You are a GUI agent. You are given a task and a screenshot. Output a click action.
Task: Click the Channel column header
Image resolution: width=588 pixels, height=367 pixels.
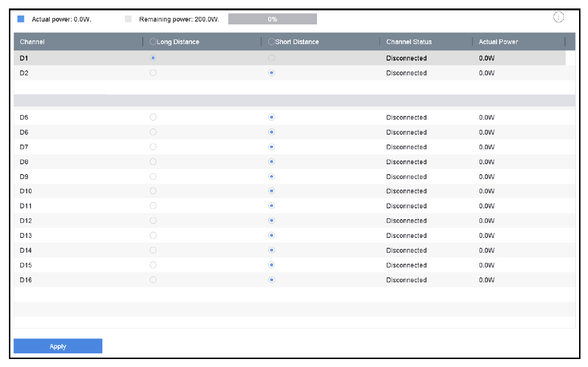click(x=32, y=42)
